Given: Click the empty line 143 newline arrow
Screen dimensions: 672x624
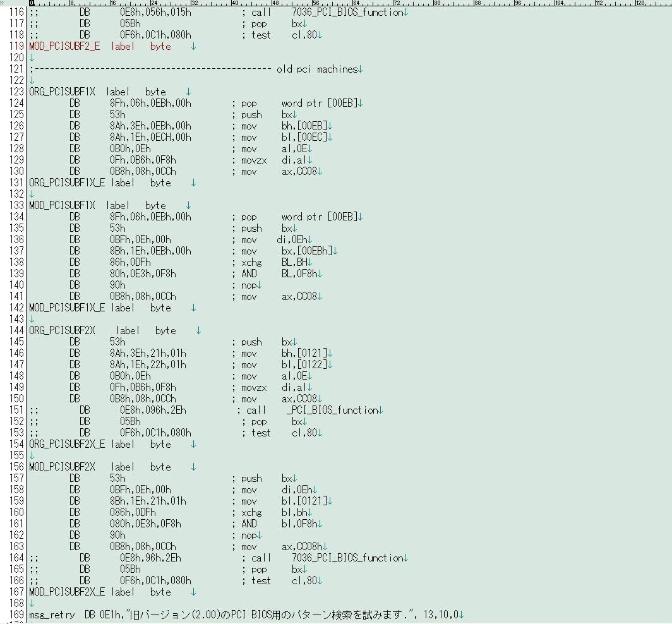Looking at the screenshot, I should coord(32,320).
